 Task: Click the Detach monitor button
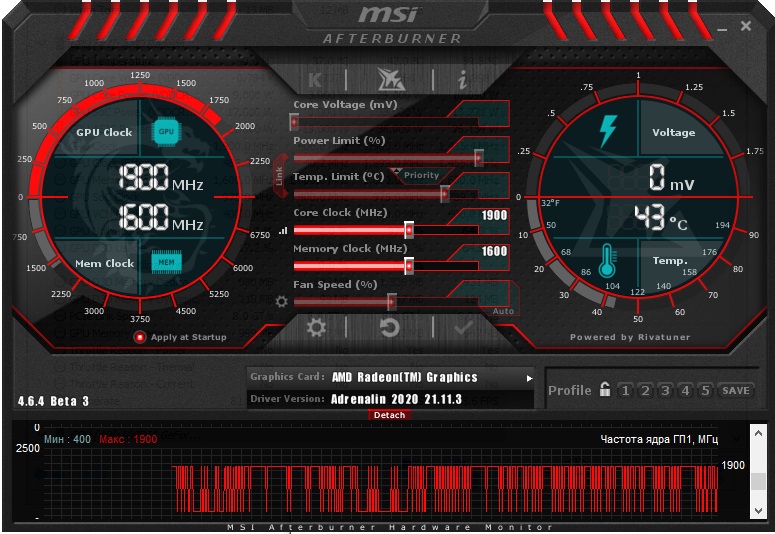389,415
